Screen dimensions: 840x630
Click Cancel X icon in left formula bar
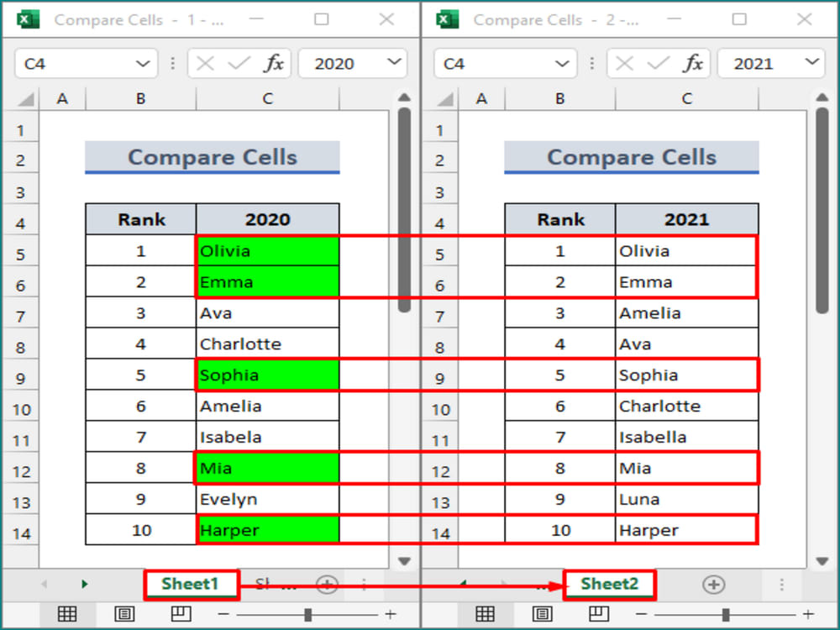pyautogui.click(x=205, y=64)
